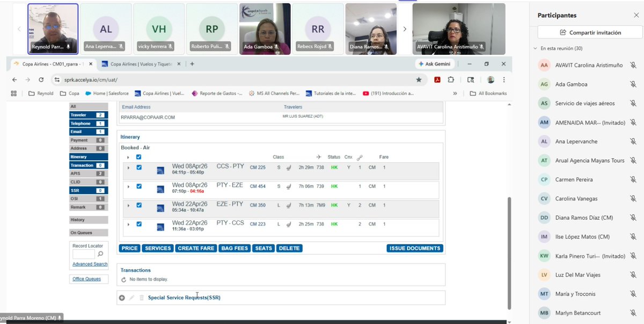Click the PRICE button
Viewport: 644px width, 324px height.
(x=130, y=248)
